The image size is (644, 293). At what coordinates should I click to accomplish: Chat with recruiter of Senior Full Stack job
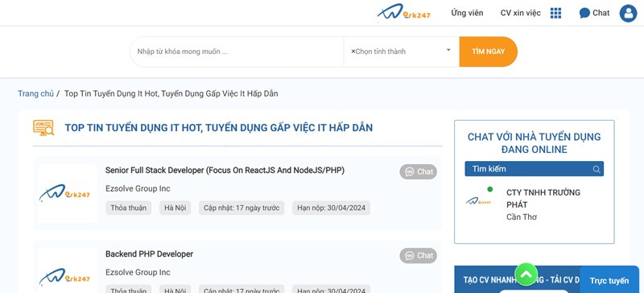point(418,171)
